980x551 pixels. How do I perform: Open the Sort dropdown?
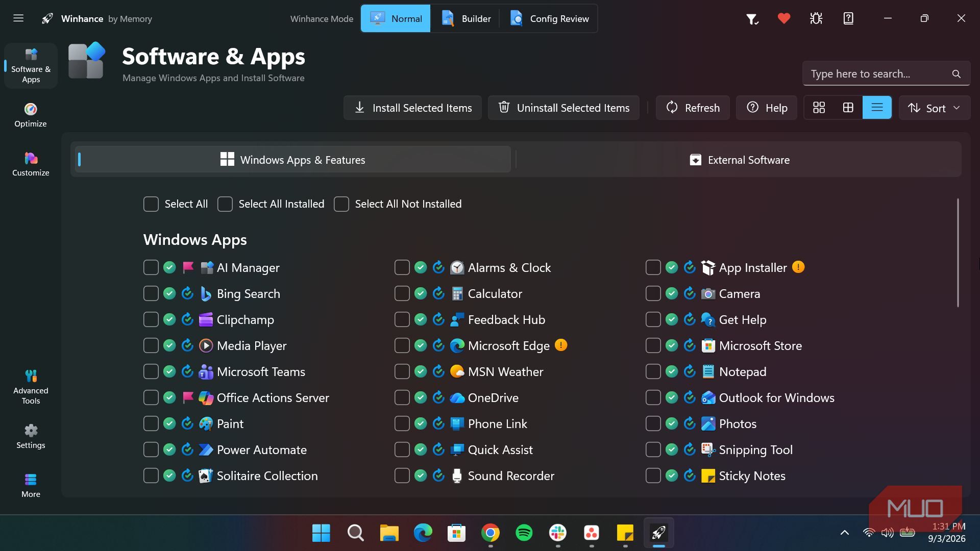(x=934, y=108)
